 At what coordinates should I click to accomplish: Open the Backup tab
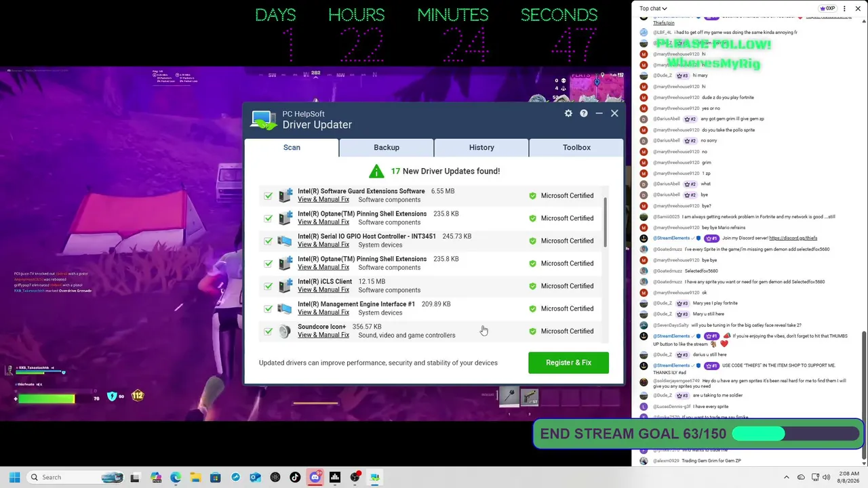(387, 147)
